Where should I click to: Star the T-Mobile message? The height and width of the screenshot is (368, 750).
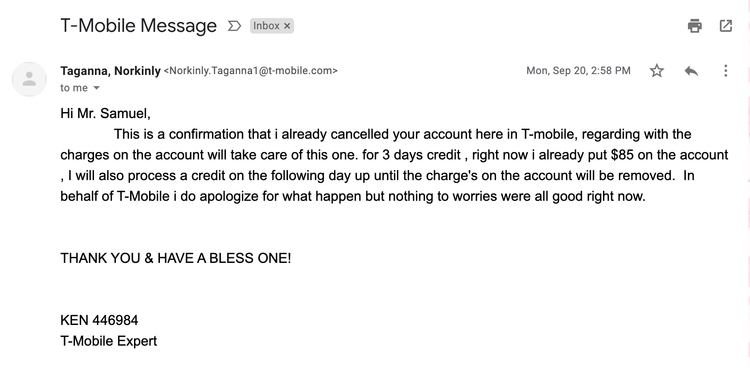(657, 71)
